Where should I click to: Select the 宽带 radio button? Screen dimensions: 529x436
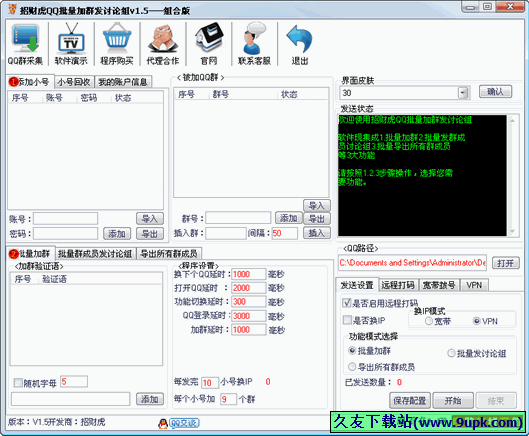pyautogui.click(x=429, y=321)
